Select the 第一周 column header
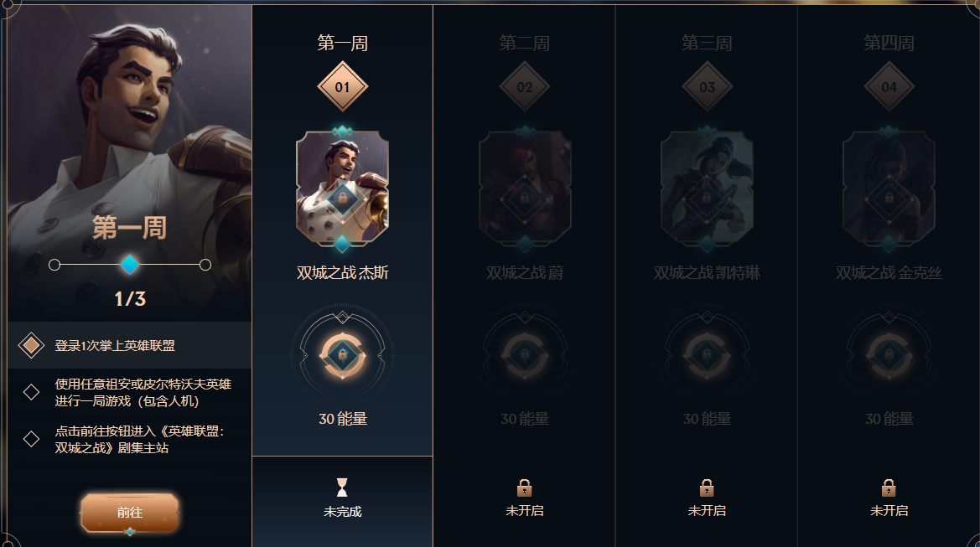Image resolution: width=980 pixels, height=547 pixels. pos(343,43)
